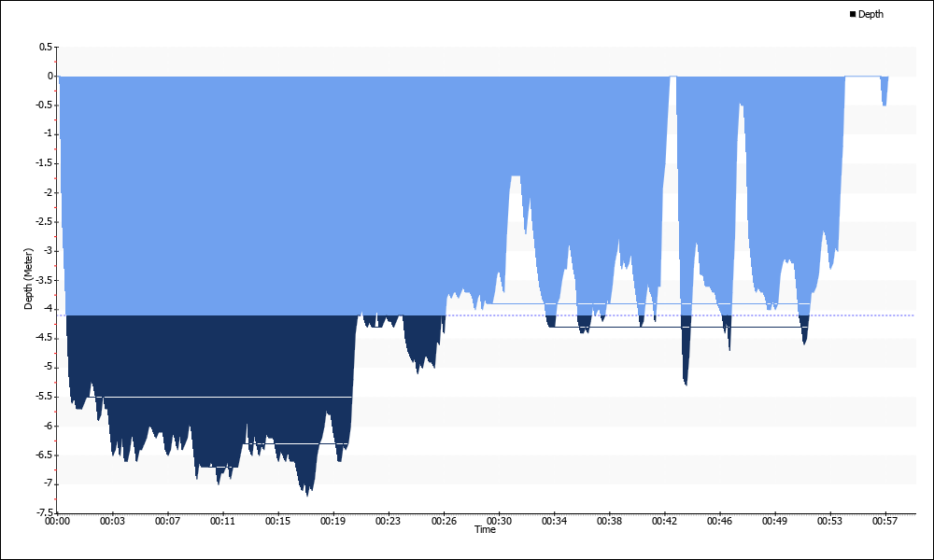Click the 00:42 time axis label
Screen dimensions: 934x560
click(x=664, y=522)
